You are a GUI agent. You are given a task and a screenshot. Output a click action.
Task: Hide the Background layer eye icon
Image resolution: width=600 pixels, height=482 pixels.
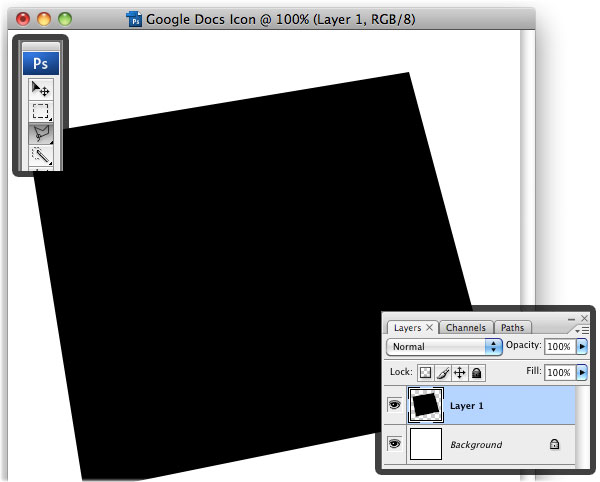(x=395, y=444)
